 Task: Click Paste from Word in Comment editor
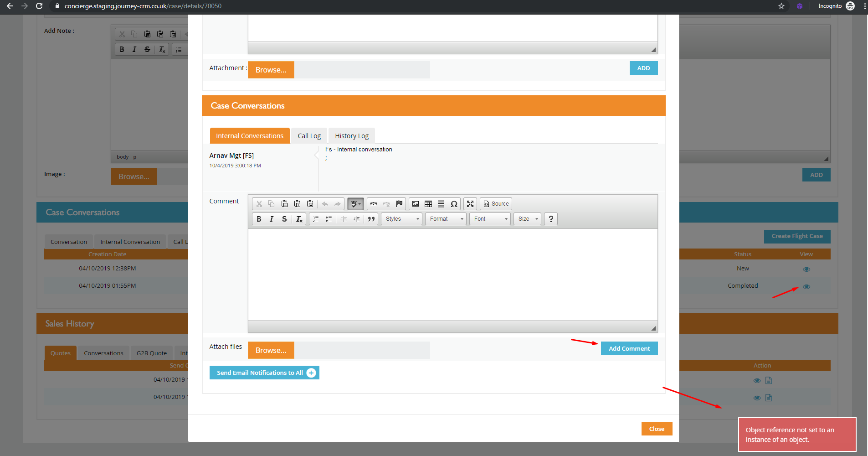(310, 204)
